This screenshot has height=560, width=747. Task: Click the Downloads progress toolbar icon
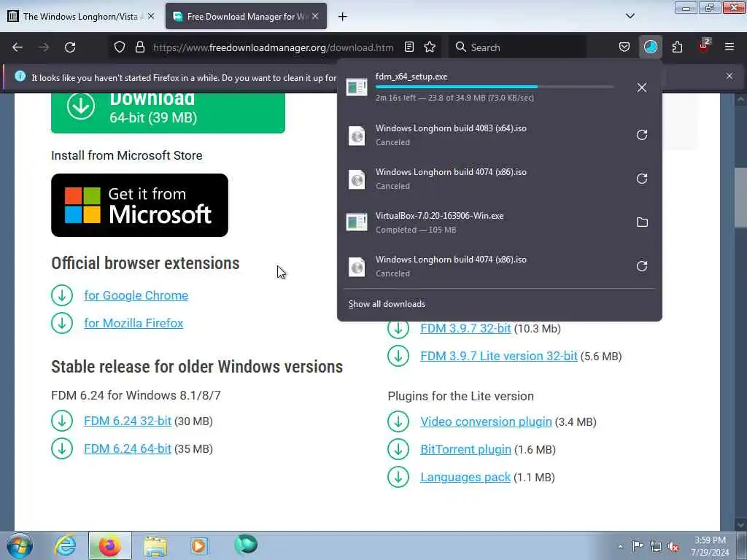651,47
